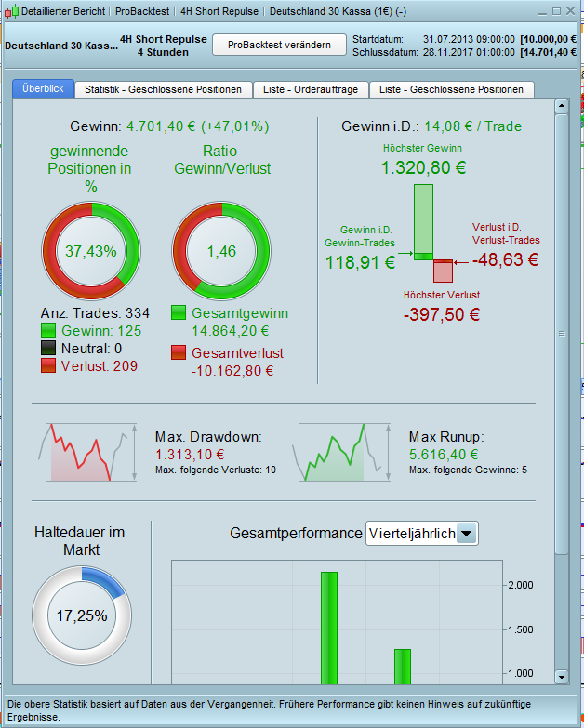Click the Deutschland 30 Kass... instrument label
The height and width of the screenshot is (728, 584).
click(61, 46)
